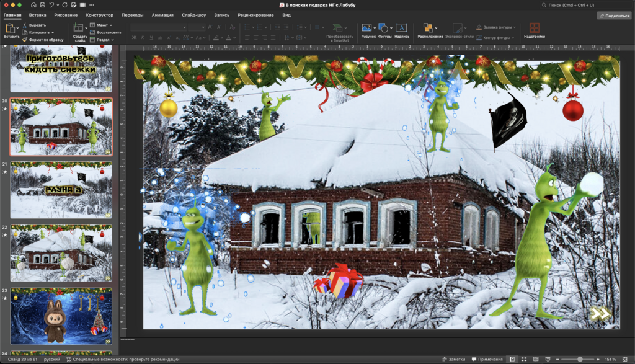Toggle subscript formatting
The height and width of the screenshot is (364, 635).
point(177,38)
